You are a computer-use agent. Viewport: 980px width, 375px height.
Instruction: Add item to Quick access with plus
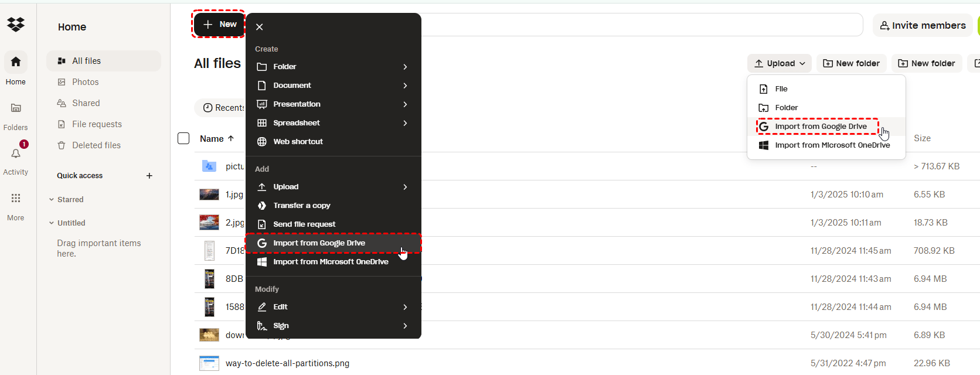pyautogui.click(x=149, y=176)
